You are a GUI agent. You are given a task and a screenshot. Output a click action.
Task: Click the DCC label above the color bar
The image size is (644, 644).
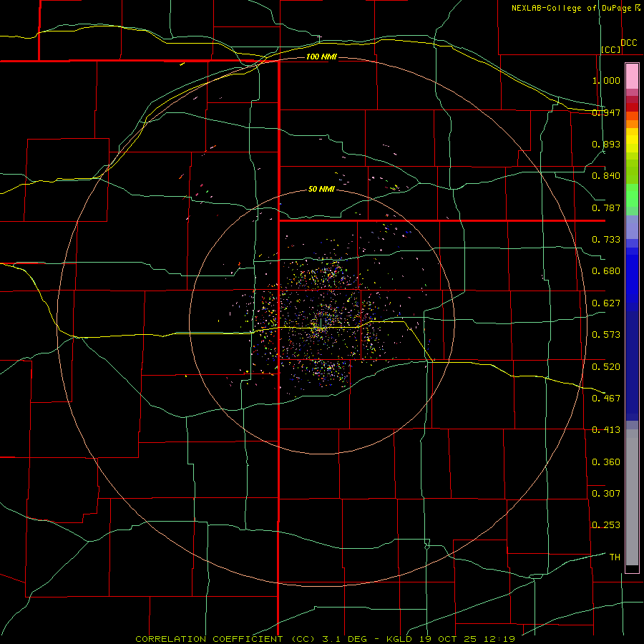click(629, 42)
